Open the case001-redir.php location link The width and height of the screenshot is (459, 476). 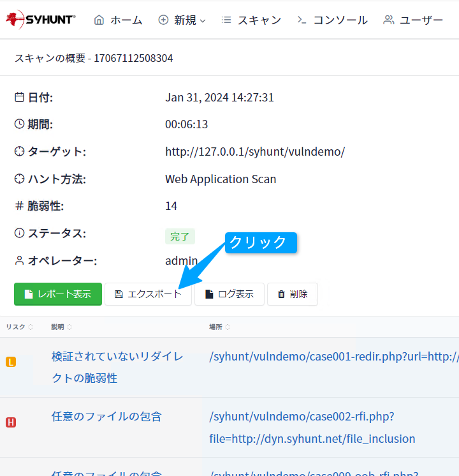(x=333, y=357)
